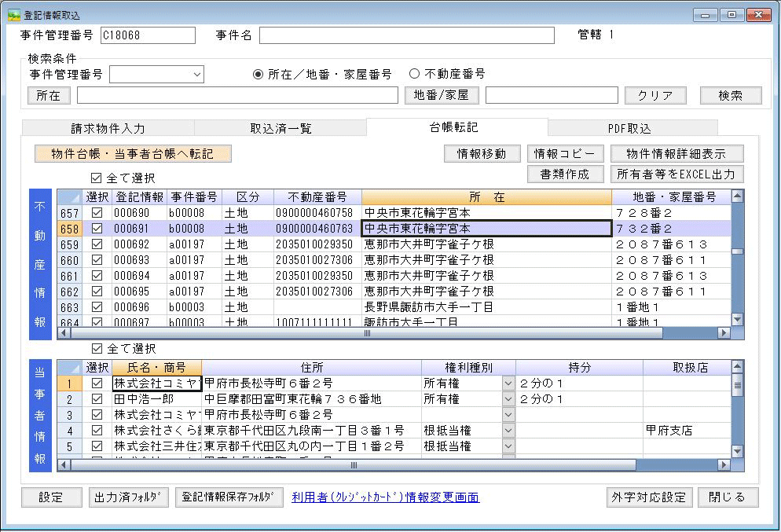This screenshot has width=781, height=532.
Task: Click the app icon in the title bar
Action: [x=13, y=15]
